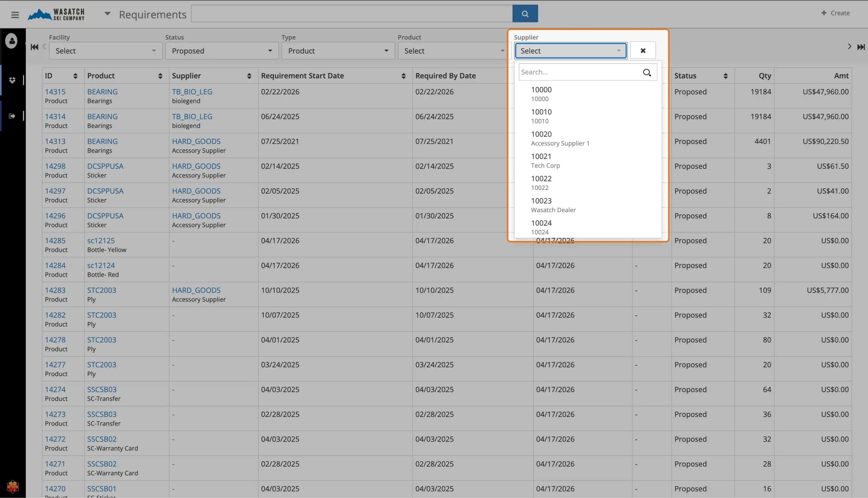Open requirement ID 14298
Viewport: 868px width, 498px height.
pyautogui.click(x=55, y=166)
